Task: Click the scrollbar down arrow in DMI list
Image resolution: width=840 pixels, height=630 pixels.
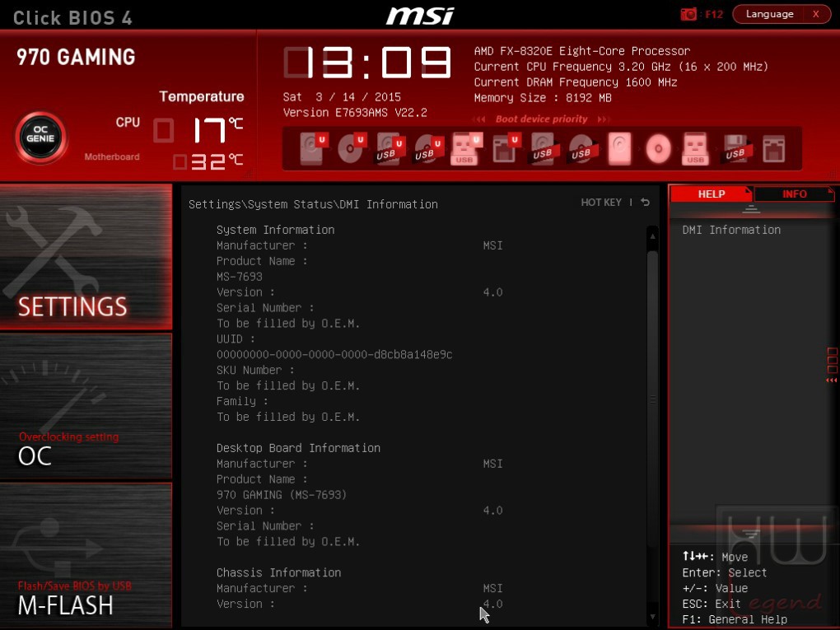Action: click(x=652, y=617)
